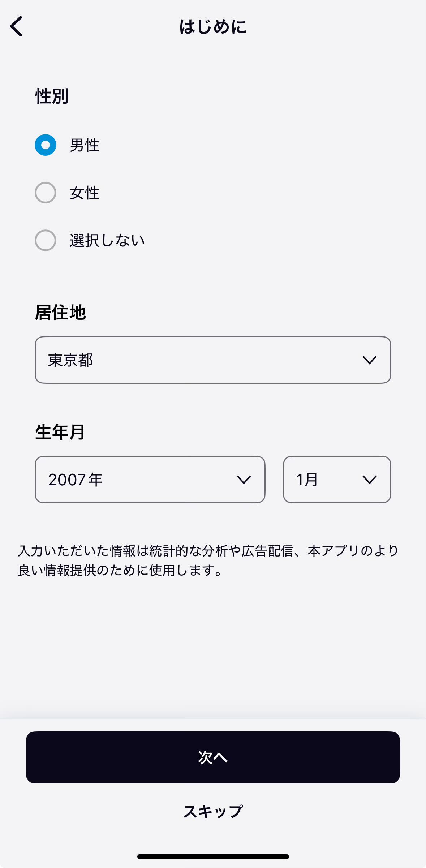Tap the スキップ link
The width and height of the screenshot is (426, 868).
coord(213,812)
